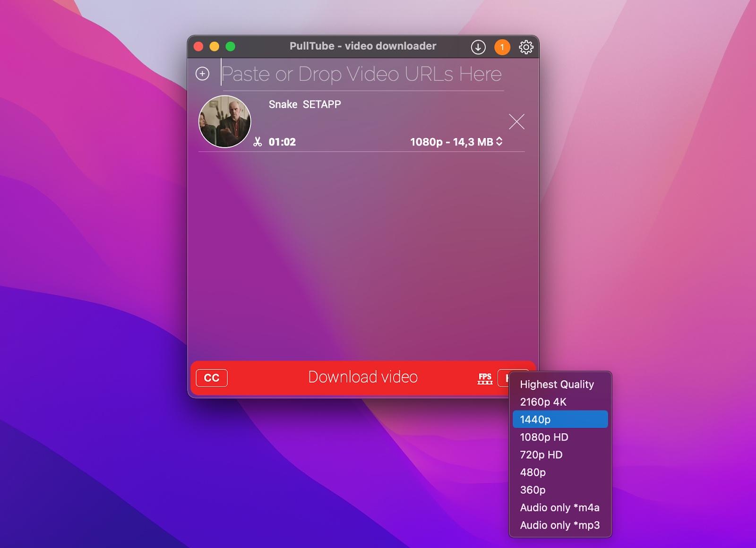Open the FPS options icon
This screenshot has width=756, height=548.
485,378
